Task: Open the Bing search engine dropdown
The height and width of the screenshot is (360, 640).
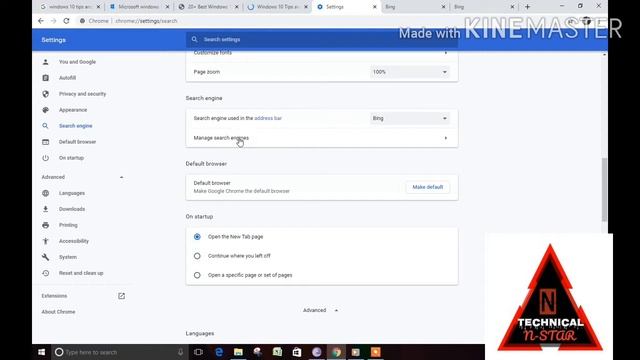Action: pyautogui.click(x=410, y=118)
